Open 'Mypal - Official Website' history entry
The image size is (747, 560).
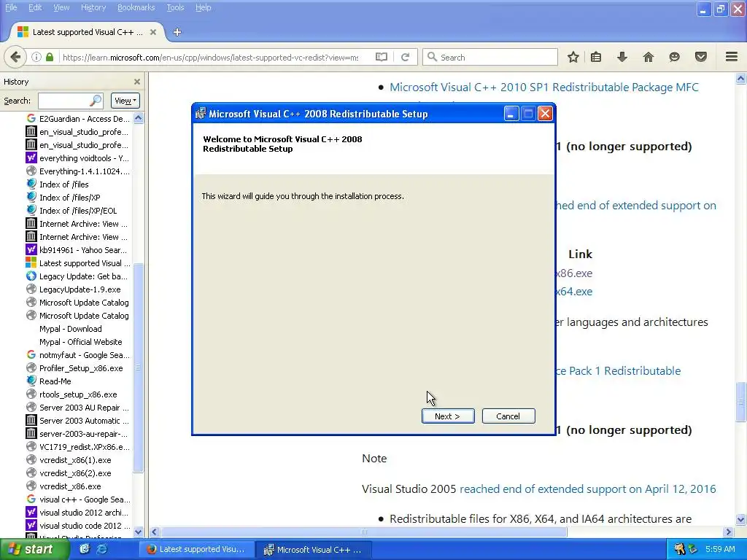pos(80,342)
